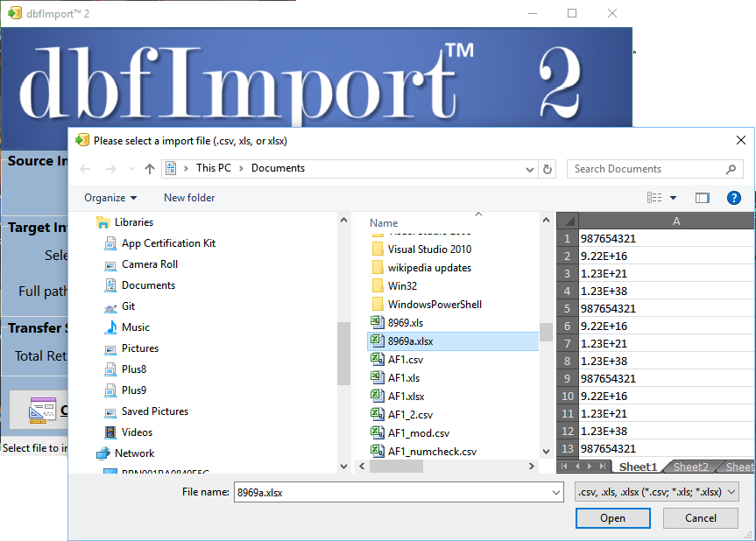Select the file 8969a.xlsx

(x=453, y=341)
